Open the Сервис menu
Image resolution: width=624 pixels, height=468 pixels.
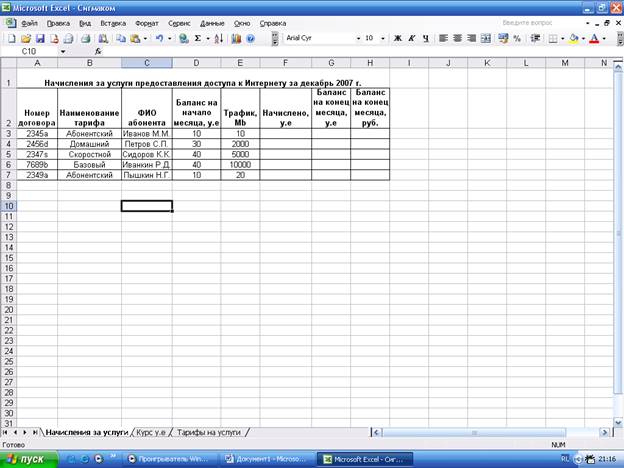click(x=179, y=23)
